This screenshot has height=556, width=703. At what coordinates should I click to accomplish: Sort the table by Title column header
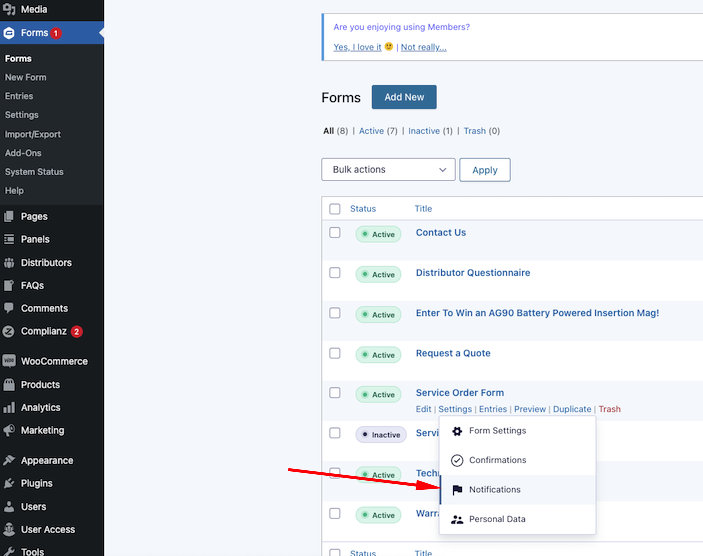tap(423, 208)
